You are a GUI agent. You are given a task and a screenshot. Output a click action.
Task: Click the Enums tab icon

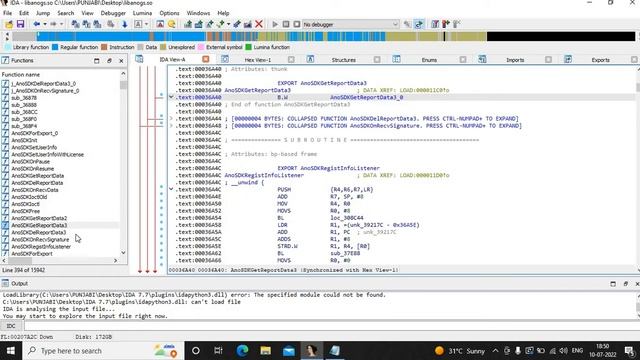(x=396, y=60)
